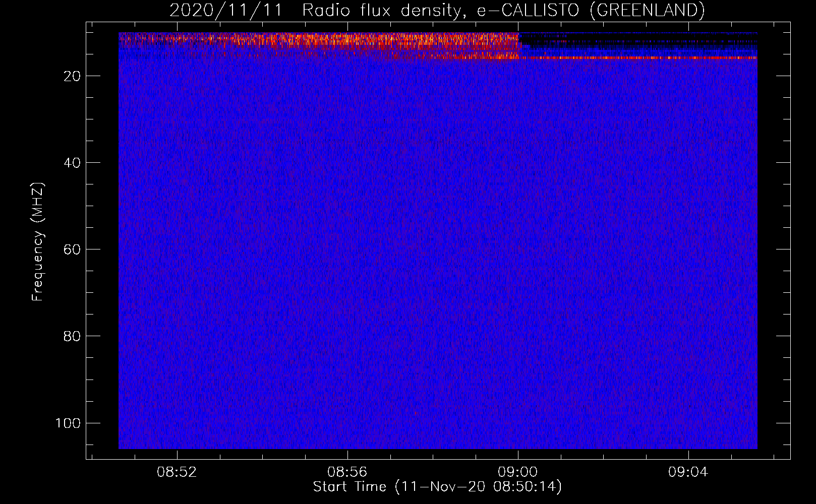Click the 80 MHz frequency tick label
The image size is (816, 504).
coord(72,336)
